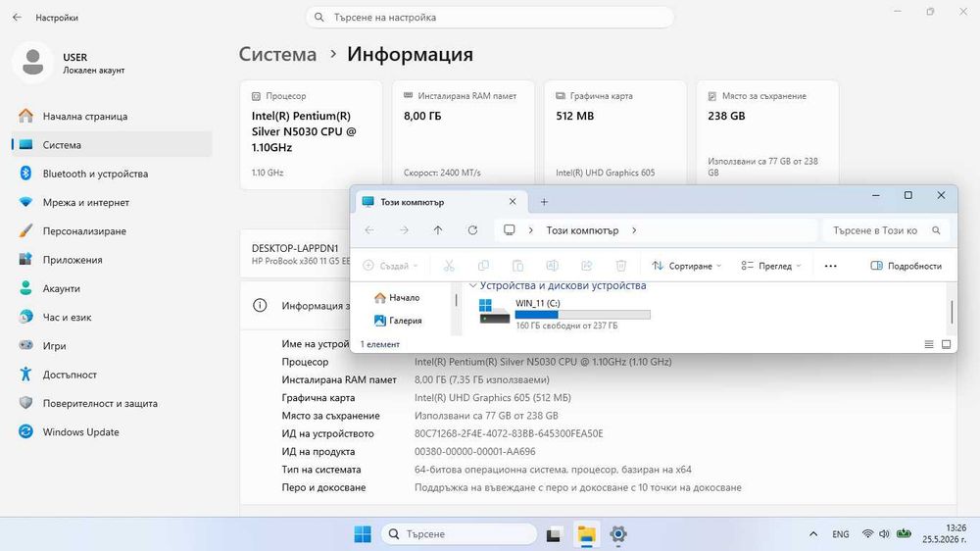Click the Rename toolbar icon
Image resolution: width=980 pixels, height=551 pixels.
(552, 266)
